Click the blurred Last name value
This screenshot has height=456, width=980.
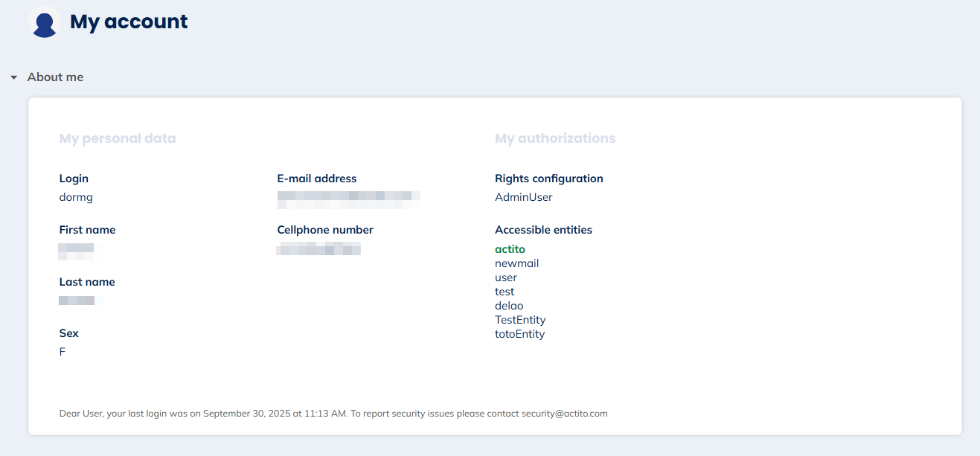78,301
